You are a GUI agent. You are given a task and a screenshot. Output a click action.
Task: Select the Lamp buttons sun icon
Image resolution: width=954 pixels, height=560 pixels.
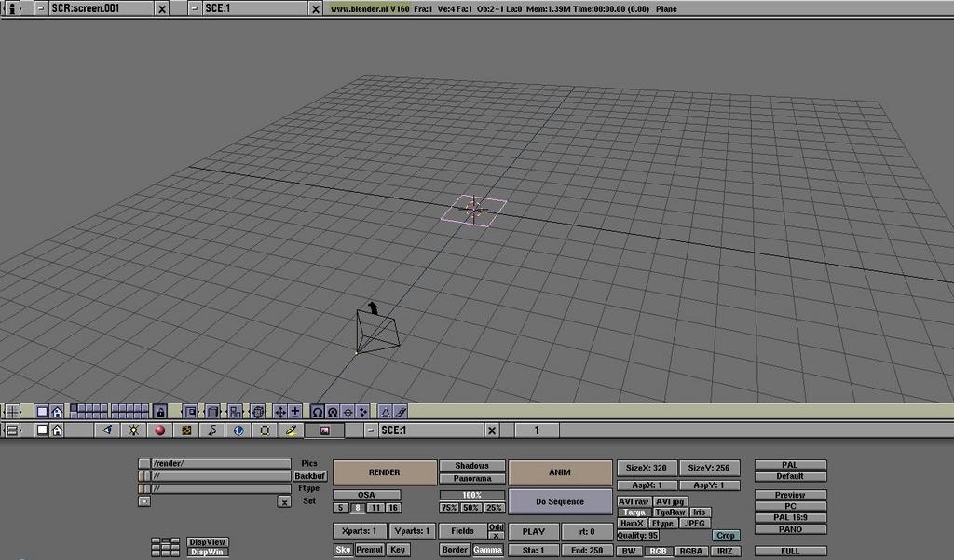(134, 430)
